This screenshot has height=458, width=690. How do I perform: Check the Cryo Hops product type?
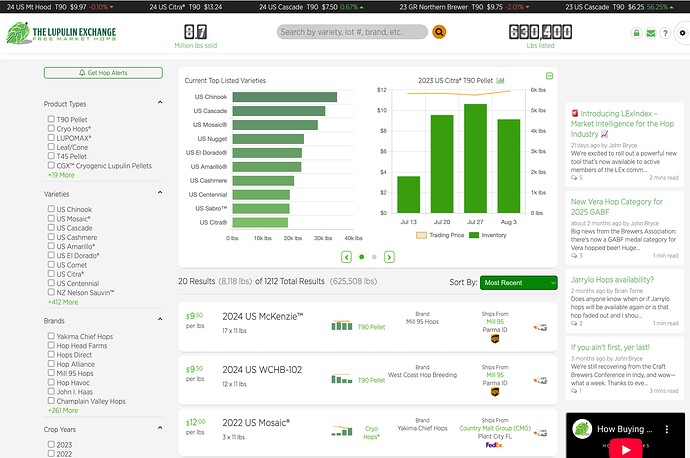click(51, 128)
